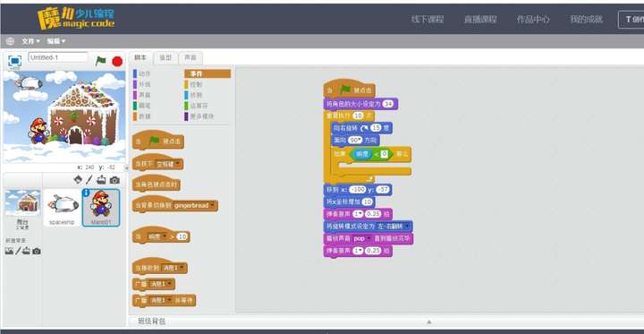The width and height of the screenshot is (644, 334).
Task: Select the orange 事件 events block category
Action: click(208, 73)
